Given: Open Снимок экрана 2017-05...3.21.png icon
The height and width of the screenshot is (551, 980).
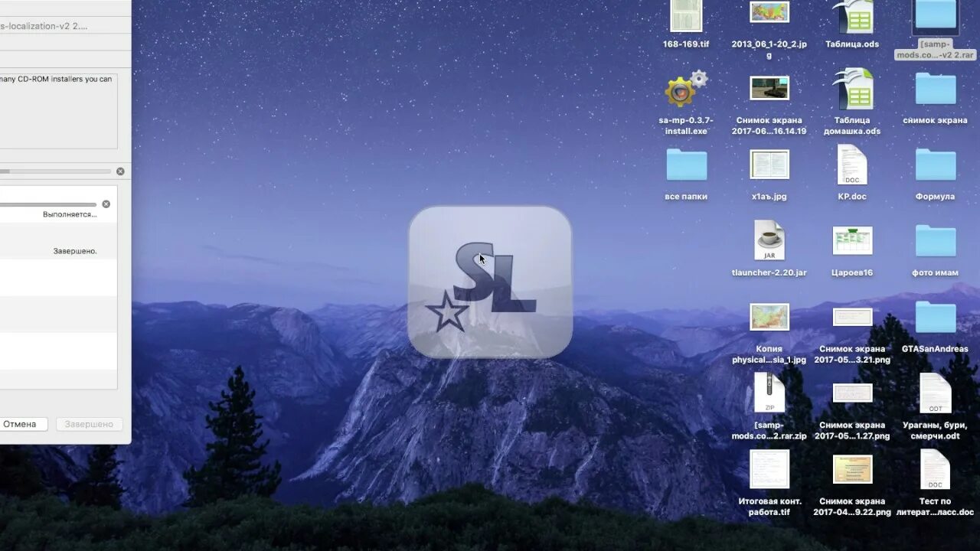Looking at the screenshot, I should coord(852,317).
